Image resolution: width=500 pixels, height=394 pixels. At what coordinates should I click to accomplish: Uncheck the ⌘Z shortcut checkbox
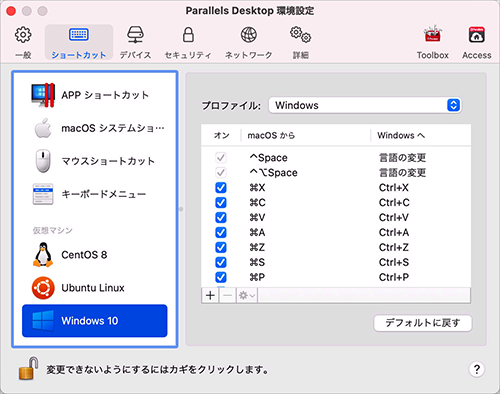click(221, 247)
